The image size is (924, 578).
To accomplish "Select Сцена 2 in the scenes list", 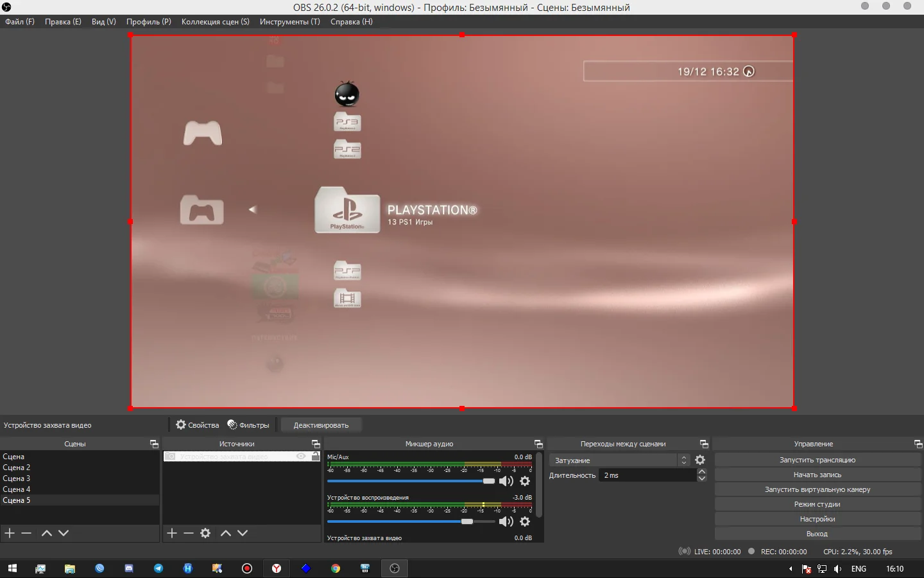I will tap(80, 468).
